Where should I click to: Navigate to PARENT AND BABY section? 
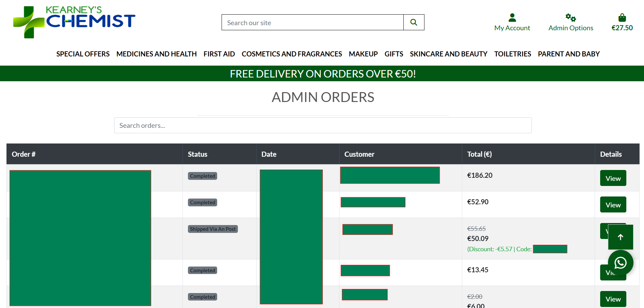pyautogui.click(x=569, y=54)
